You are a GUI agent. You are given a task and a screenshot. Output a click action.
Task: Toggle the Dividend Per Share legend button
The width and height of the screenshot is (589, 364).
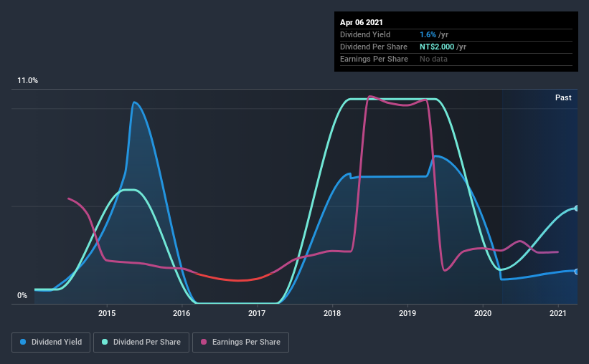(141, 343)
